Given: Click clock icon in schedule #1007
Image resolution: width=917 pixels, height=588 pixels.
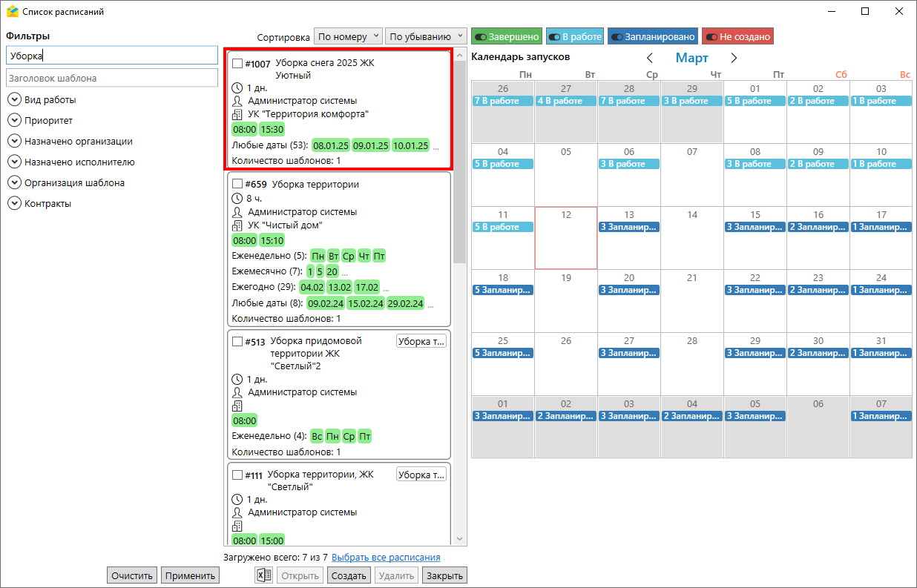Looking at the screenshot, I should 237,88.
